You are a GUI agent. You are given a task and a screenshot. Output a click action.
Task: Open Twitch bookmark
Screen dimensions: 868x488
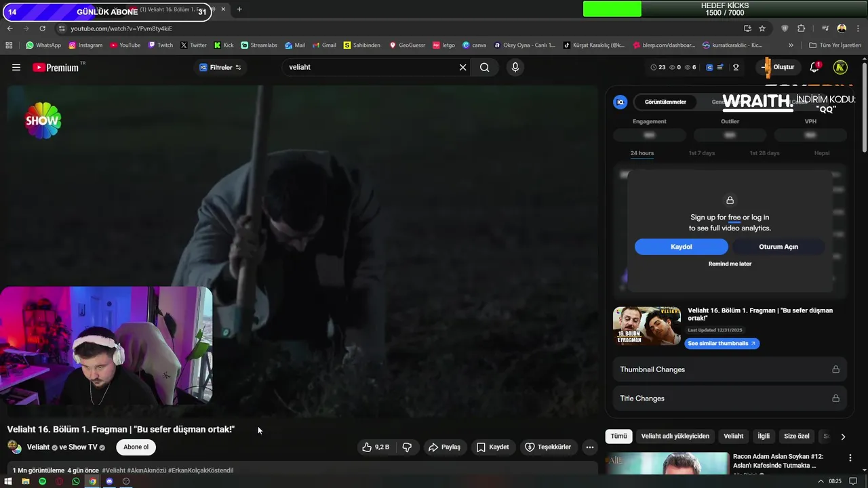click(x=160, y=45)
